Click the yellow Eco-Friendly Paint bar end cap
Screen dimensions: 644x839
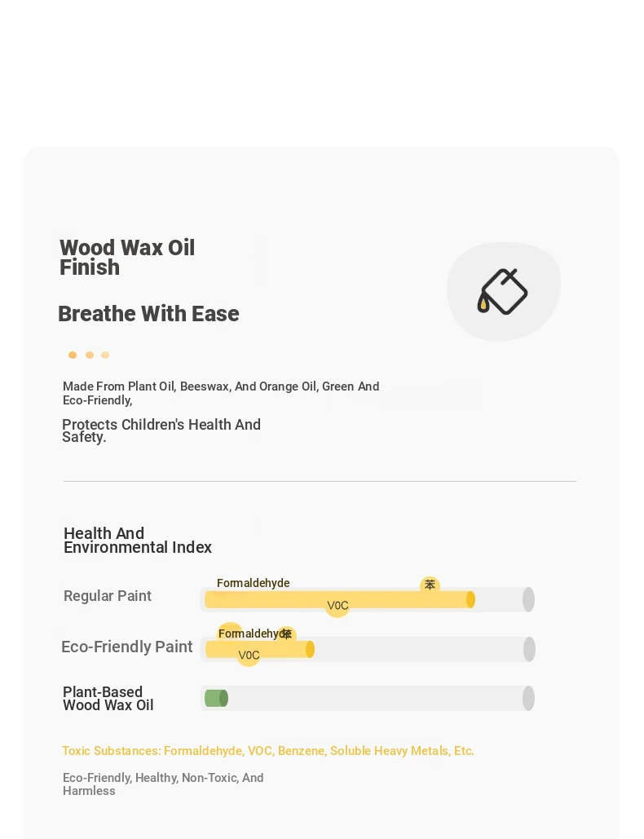[310, 650]
